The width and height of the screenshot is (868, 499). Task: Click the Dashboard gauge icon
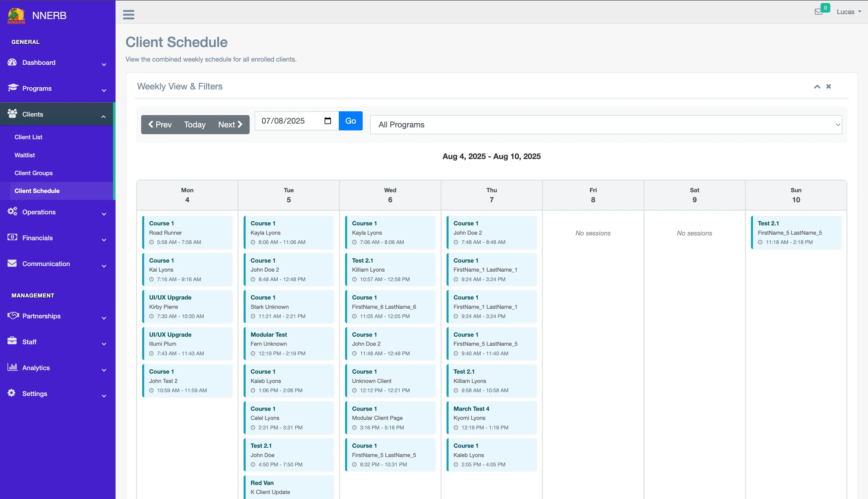pyautogui.click(x=12, y=62)
